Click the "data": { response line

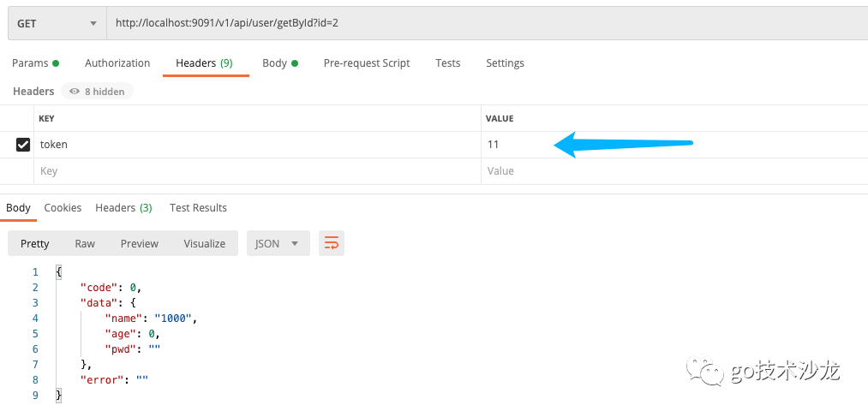(x=108, y=303)
